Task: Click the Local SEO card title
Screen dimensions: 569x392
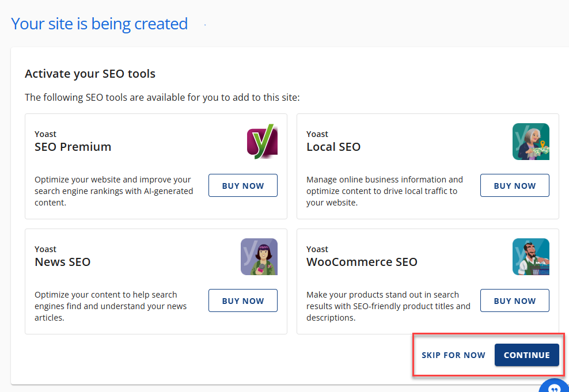Action: [x=333, y=147]
